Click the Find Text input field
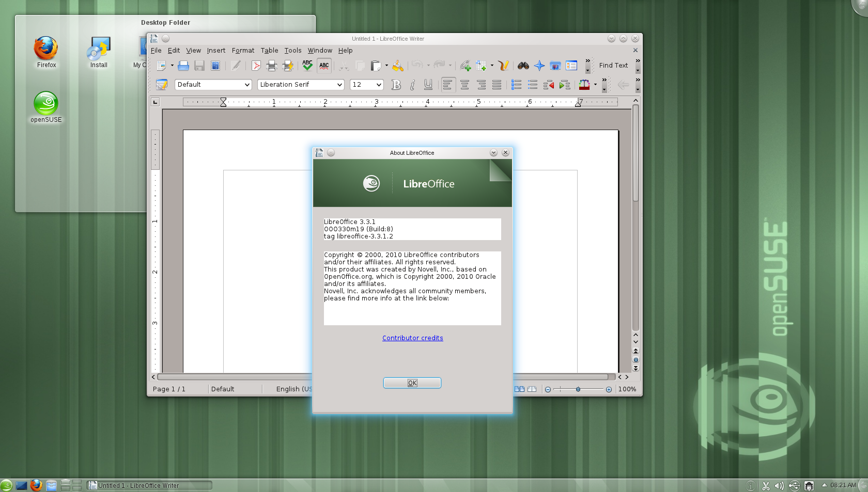 [x=613, y=66]
